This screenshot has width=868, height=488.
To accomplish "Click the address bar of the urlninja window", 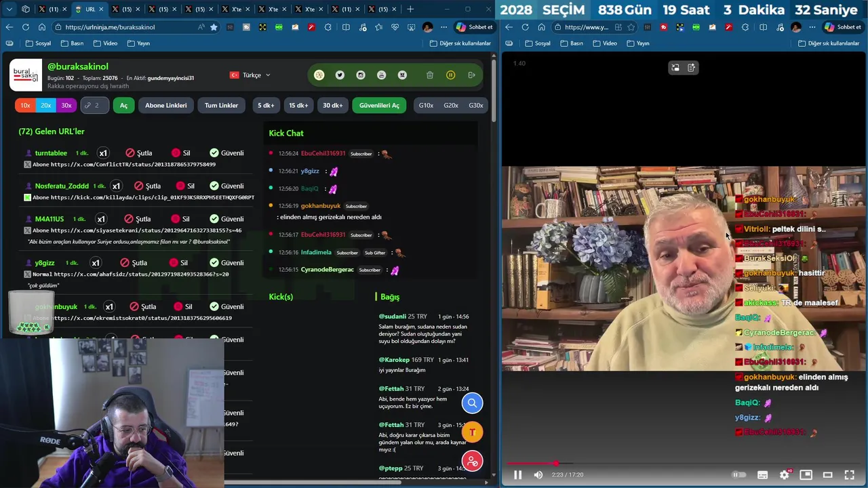I will click(x=129, y=27).
